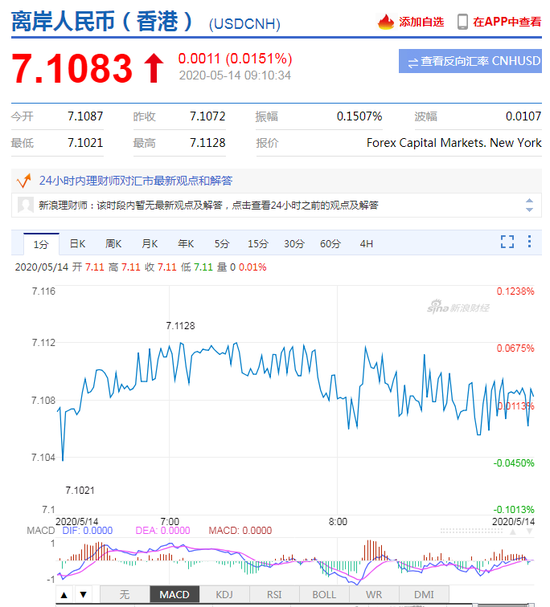550x607 pixels.
Task: Select the MACD indicator
Action: (x=175, y=595)
